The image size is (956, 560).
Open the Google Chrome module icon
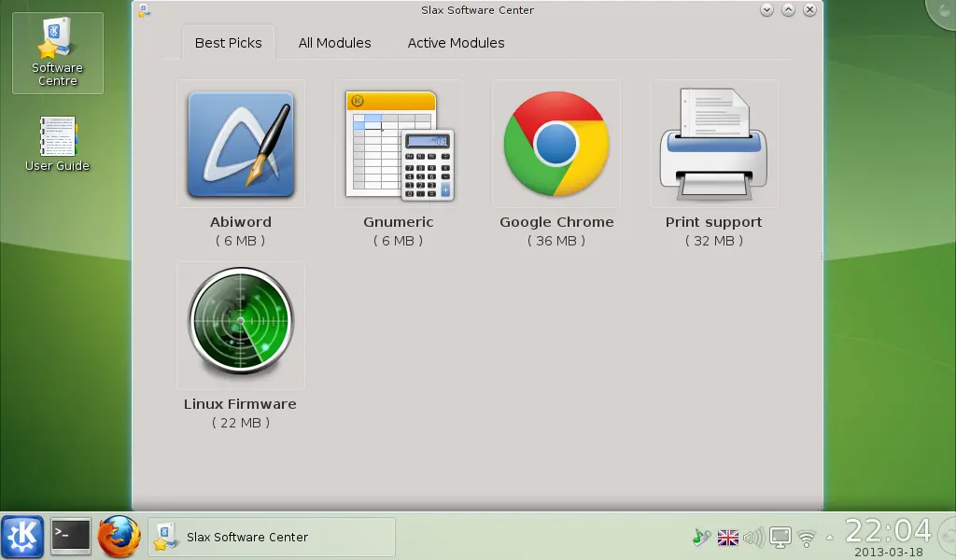556,144
